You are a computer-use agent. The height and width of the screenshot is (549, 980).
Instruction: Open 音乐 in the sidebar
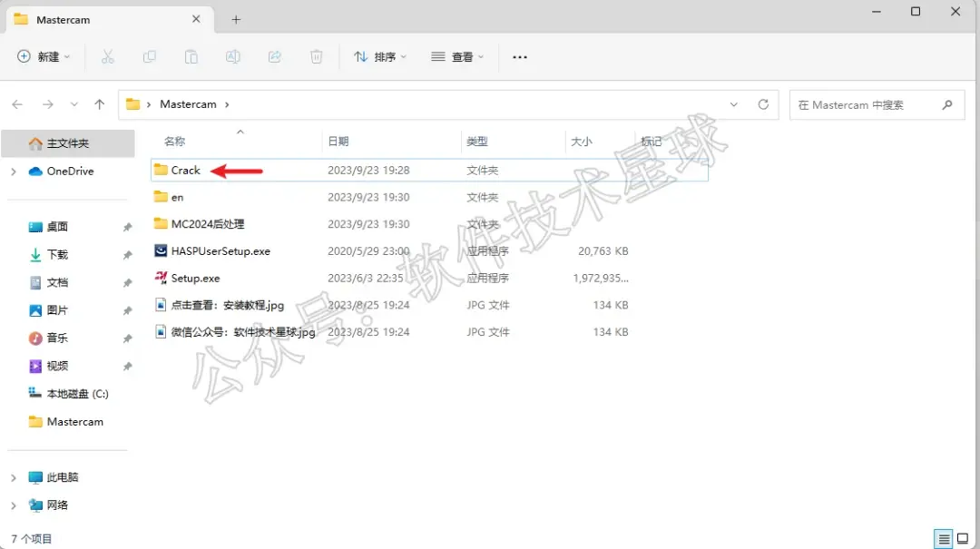57,338
